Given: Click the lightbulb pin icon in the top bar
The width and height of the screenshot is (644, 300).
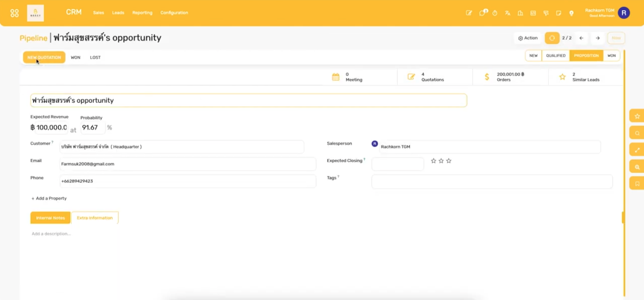Looking at the screenshot, I should (x=571, y=13).
